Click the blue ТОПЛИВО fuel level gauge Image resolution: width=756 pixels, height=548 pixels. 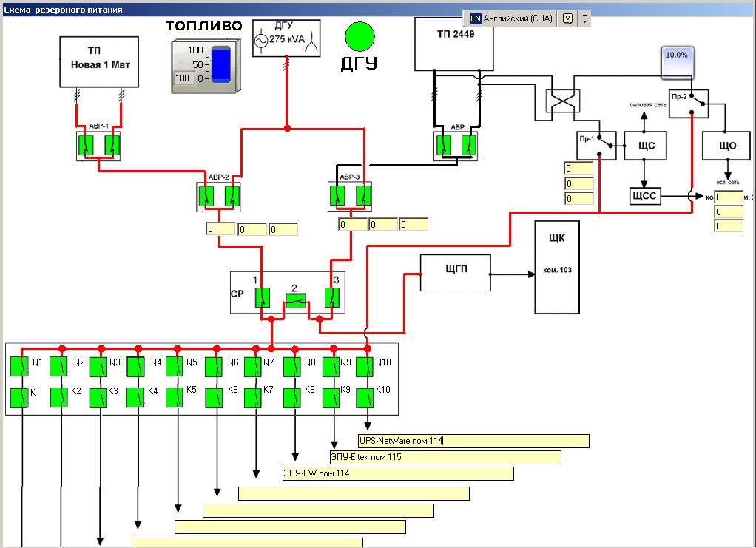click(x=221, y=64)
